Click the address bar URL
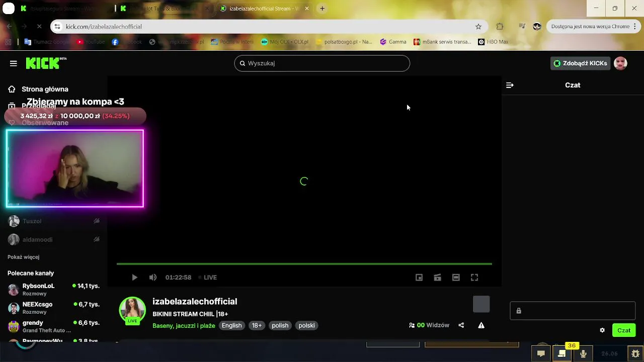Viewport: 644px width, 362px height. (x=104, y=27)
